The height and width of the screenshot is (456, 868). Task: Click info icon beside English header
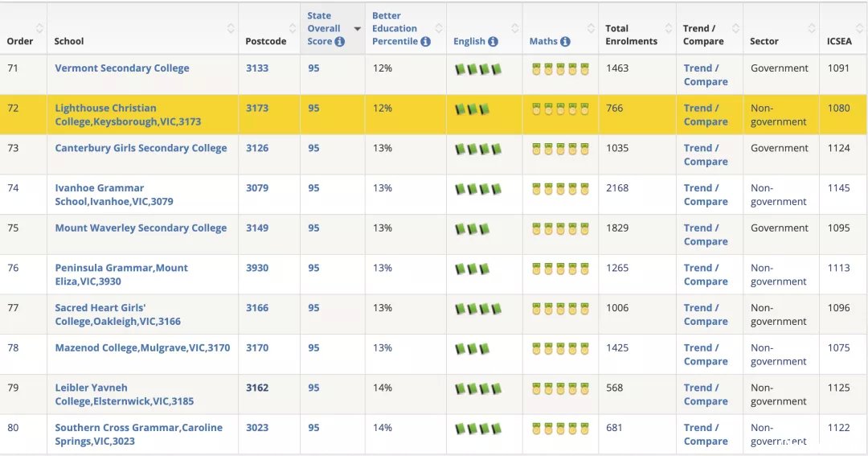coord(493,42)
